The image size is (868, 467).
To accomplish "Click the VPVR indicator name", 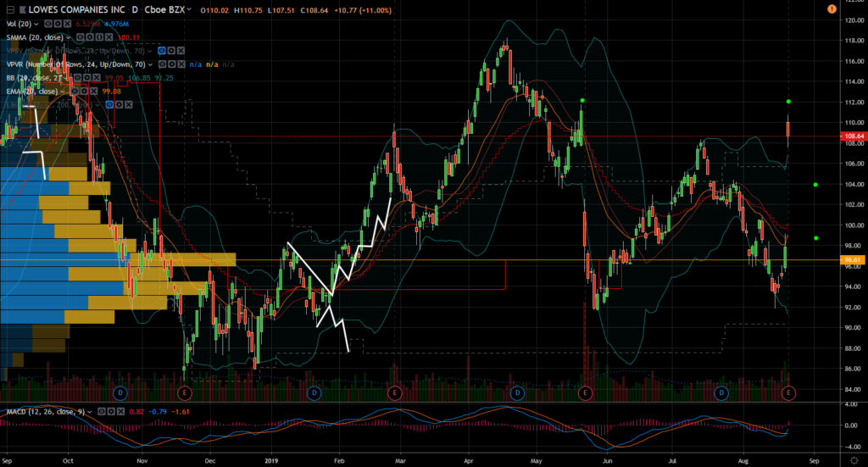I will tap(75, 64).
